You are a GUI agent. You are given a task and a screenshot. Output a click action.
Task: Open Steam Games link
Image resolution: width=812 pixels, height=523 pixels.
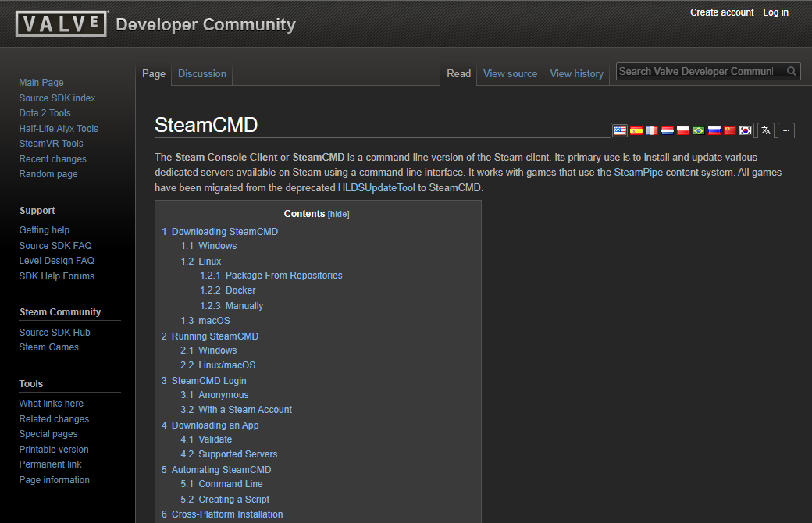click(x=48, y=347)
